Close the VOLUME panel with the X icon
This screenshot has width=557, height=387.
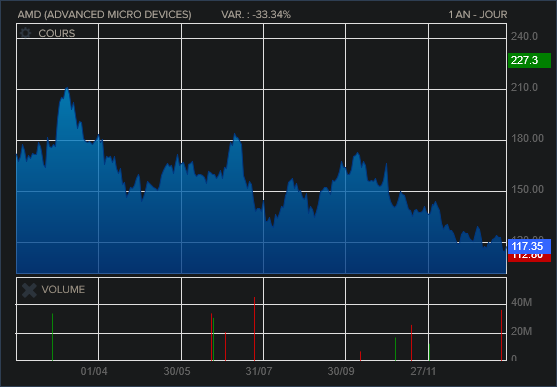tap(29, 290)
